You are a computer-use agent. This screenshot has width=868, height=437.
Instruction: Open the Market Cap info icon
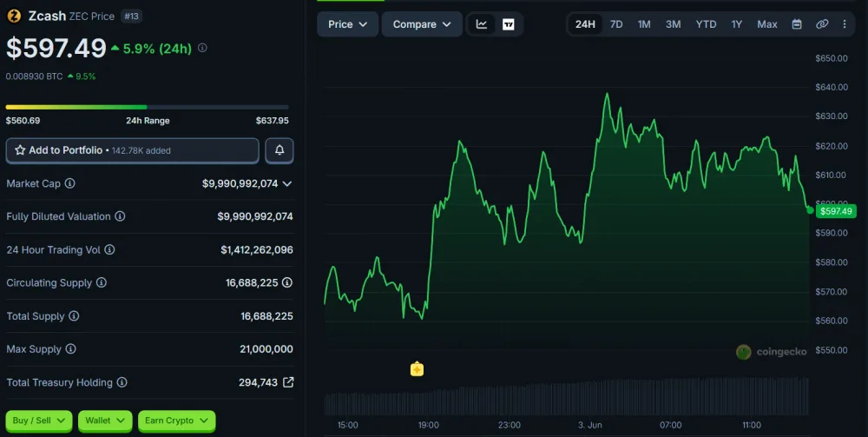(x=69, y=183)
